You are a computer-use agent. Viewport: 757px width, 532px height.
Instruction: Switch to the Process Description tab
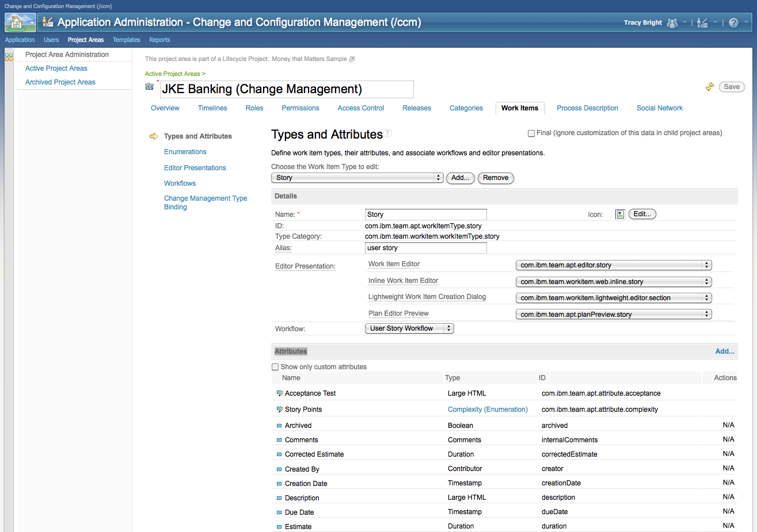coord(587,108)
